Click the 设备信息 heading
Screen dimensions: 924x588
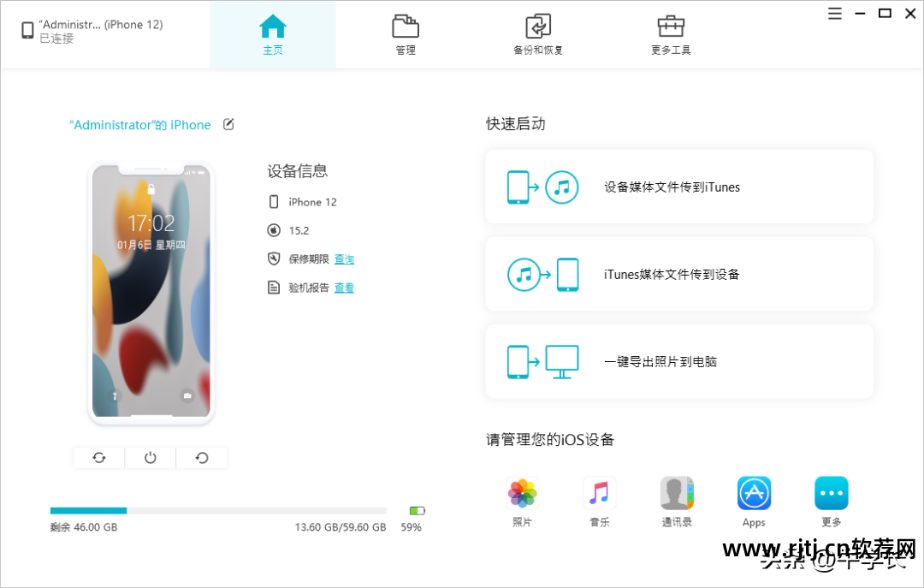coord(297,171)
